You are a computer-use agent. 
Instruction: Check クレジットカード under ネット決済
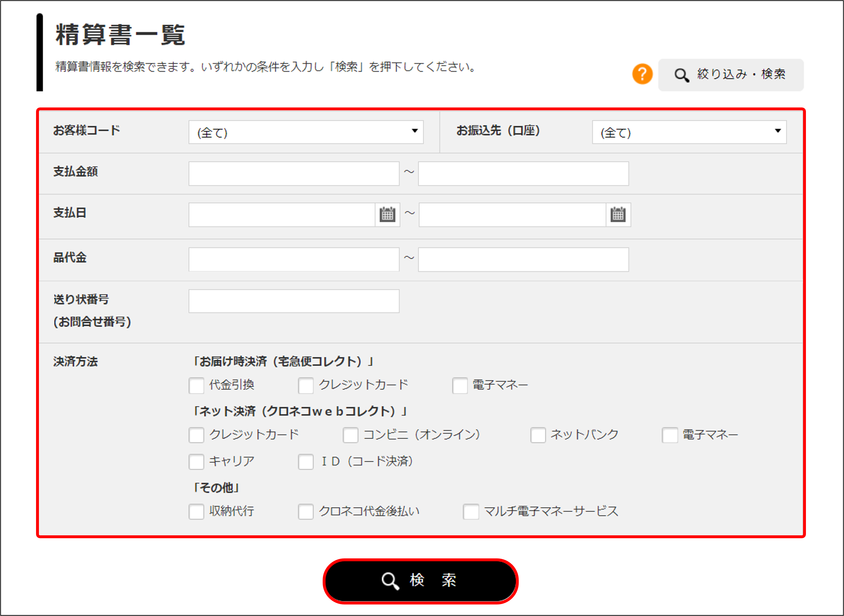click(x=196, y=435)
